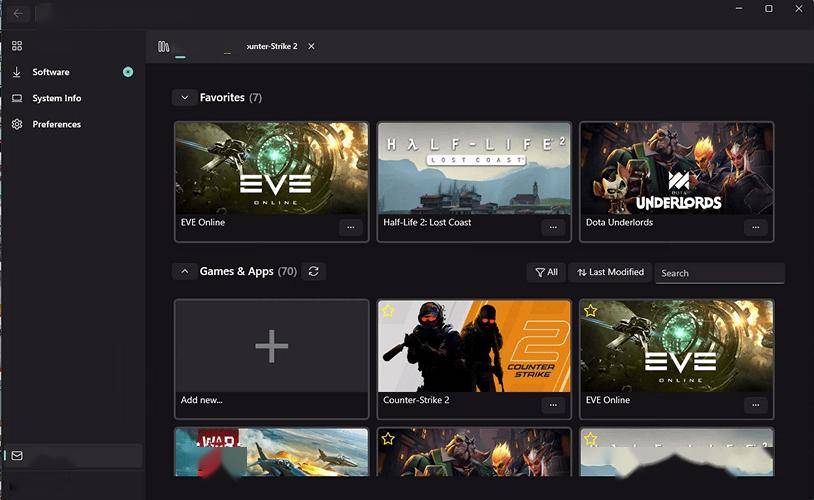This screenshot has height=500, width=814.
Task: Open the Last Modified sort dropdown
Action: [x=610, y=272]
